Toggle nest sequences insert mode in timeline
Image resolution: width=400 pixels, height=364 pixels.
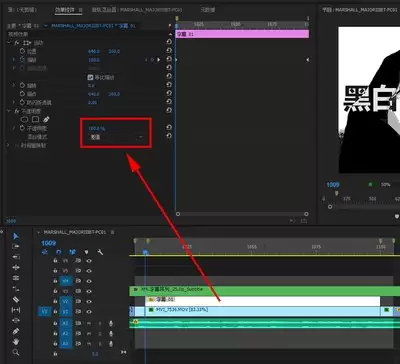44,252
